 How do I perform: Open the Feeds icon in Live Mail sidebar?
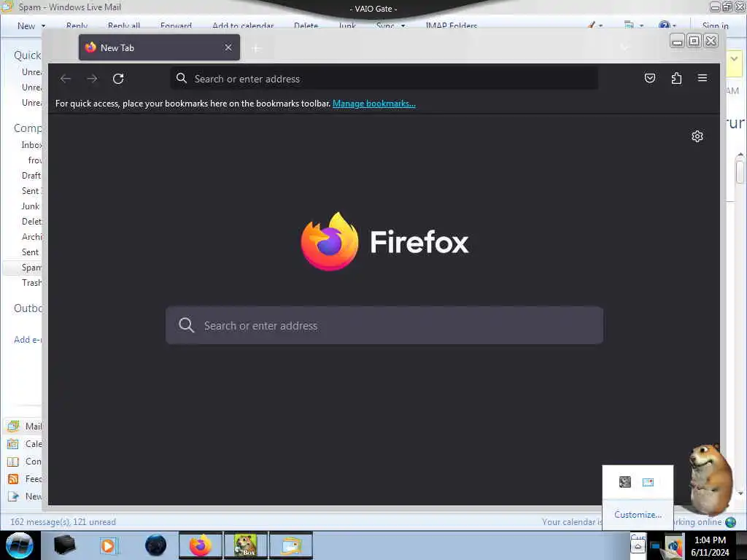tap(13, 478)
